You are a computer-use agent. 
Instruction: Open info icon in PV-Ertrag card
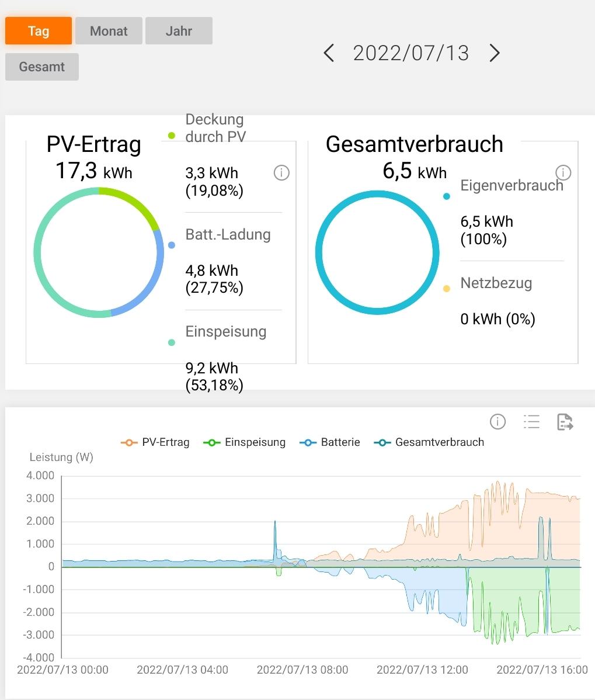pyautogui.click(x=281, y=172)
